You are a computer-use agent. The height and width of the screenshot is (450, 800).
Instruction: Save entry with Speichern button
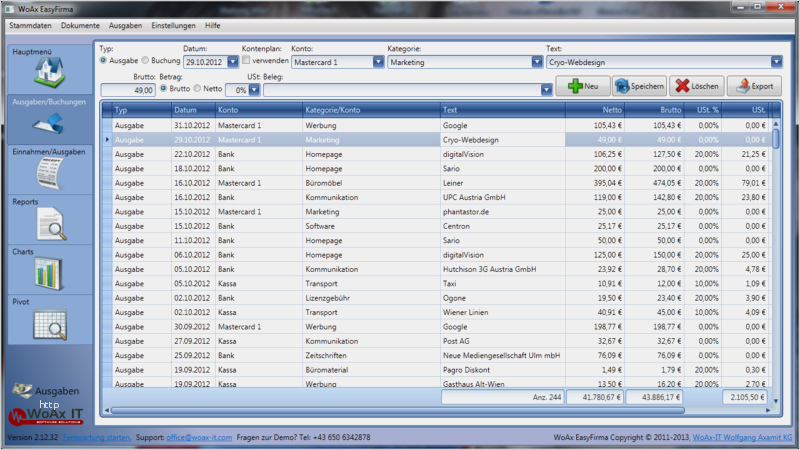pos(640,86)
